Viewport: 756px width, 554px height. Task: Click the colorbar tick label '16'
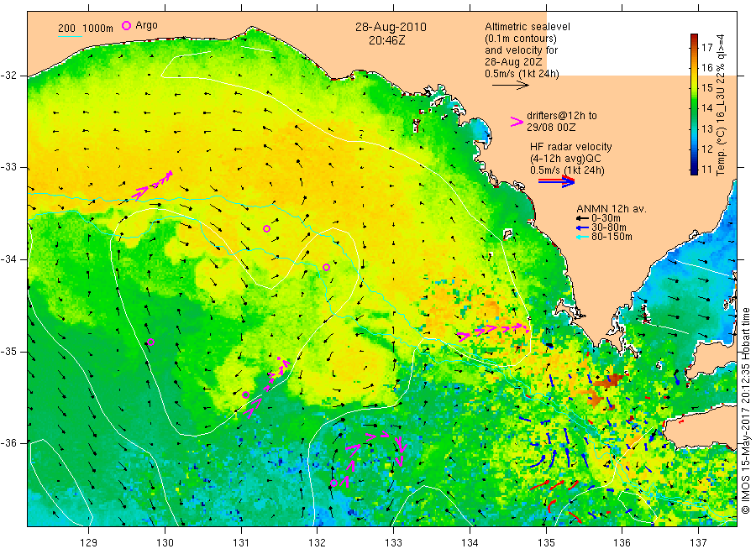[x=706, y=67]
